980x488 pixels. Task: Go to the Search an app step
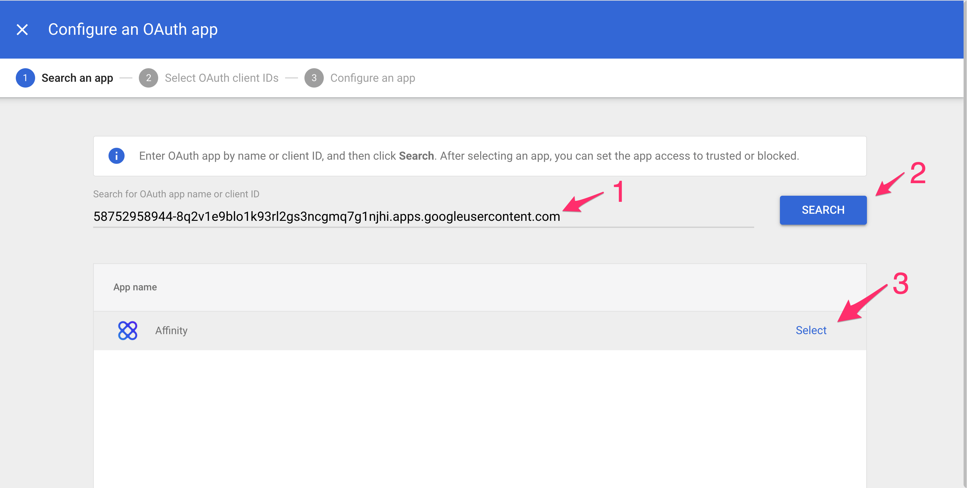(x=77, y=78)
